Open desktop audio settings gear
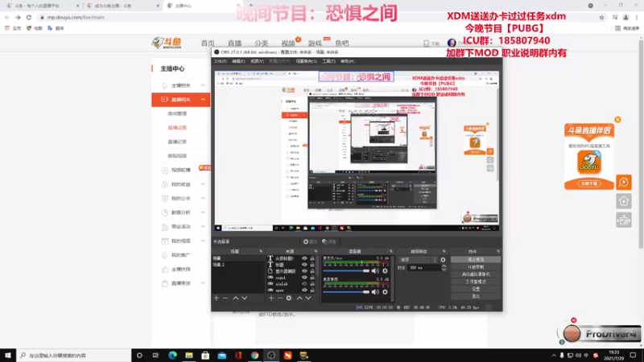Screen dimensions: 644x362 385,292
